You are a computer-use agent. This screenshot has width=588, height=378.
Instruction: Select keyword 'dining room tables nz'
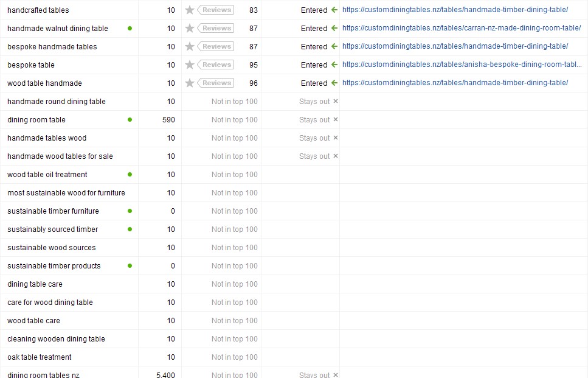(x=44, y=374)
